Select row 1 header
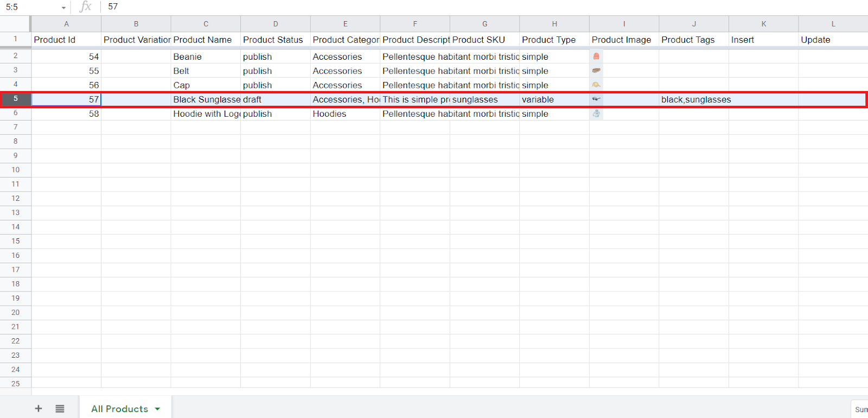 (x=15, y=39)
